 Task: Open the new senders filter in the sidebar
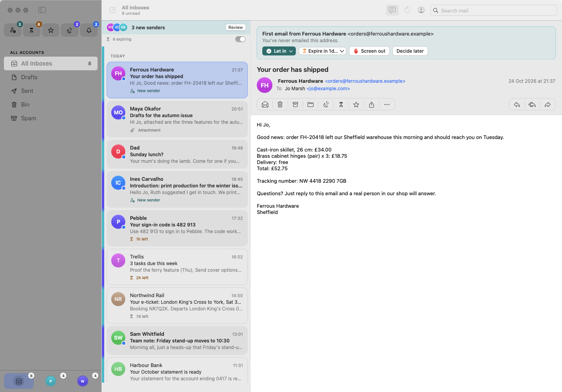pyautogui.click(x=13, y=30)
